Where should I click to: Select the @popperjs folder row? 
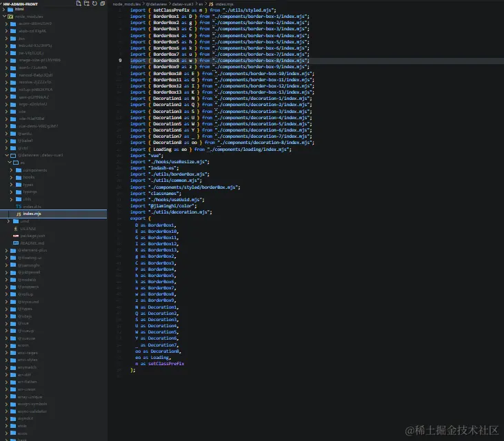point(53,287)
